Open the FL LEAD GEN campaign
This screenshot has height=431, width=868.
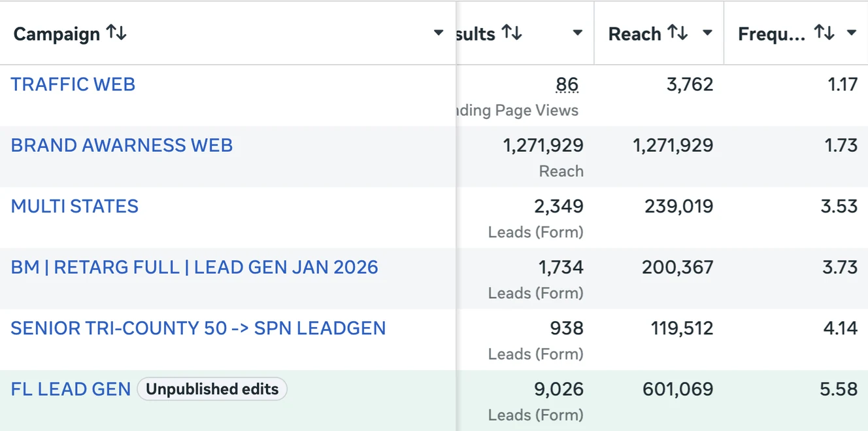[71, 389]
